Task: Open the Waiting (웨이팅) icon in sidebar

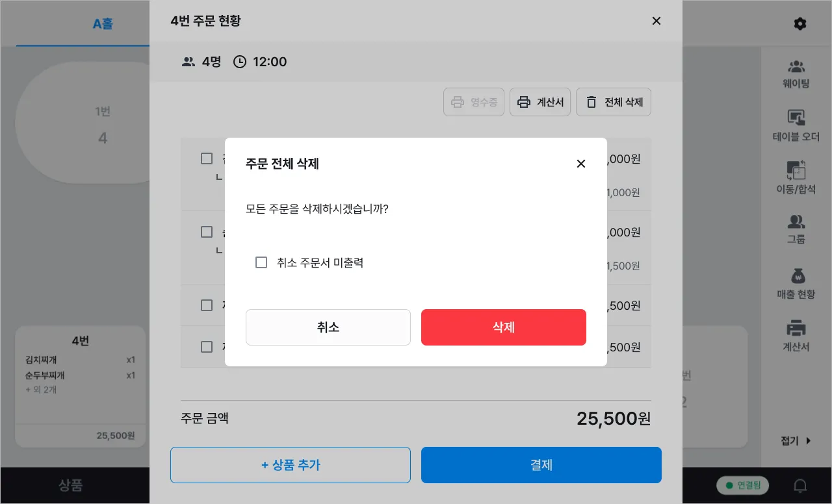Action: 796,67
